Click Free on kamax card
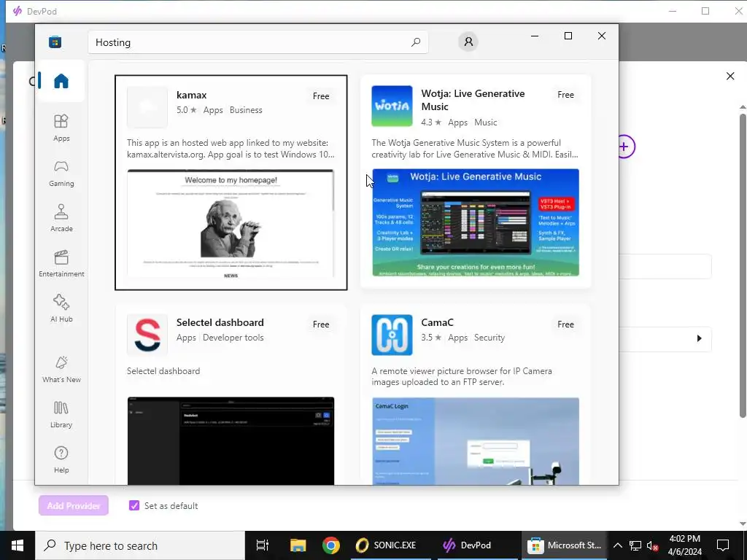 (321, 96)
